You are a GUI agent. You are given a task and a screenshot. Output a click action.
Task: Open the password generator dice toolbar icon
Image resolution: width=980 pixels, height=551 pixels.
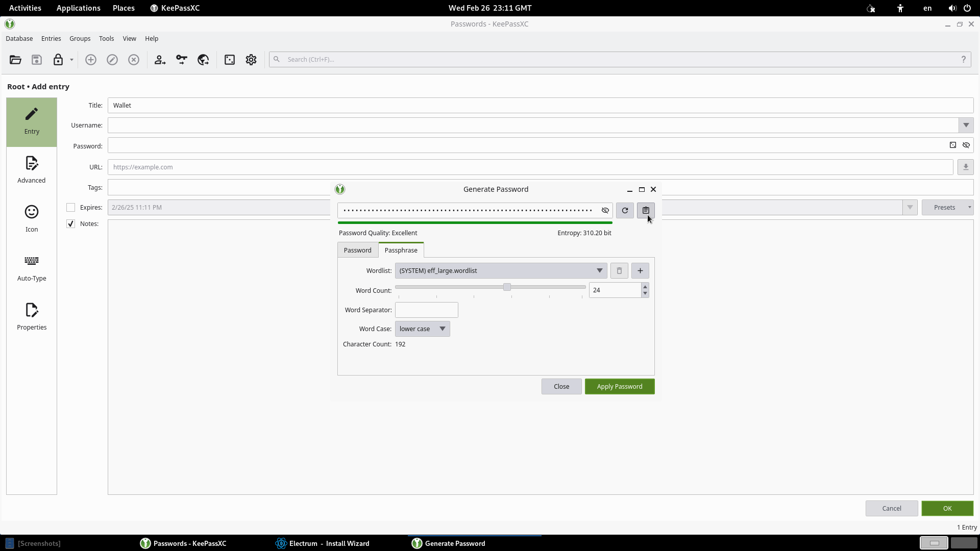pyautogui.click(x=230, y=60)
